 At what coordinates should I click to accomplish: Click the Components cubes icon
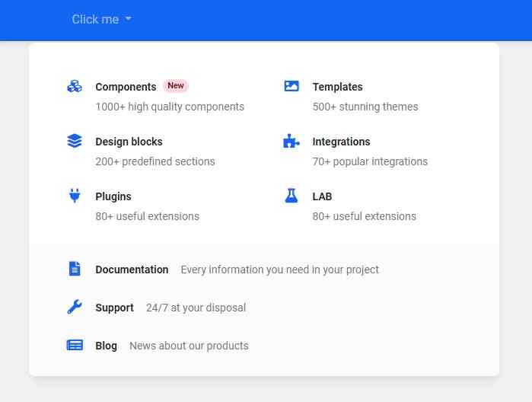click(75, 86)
